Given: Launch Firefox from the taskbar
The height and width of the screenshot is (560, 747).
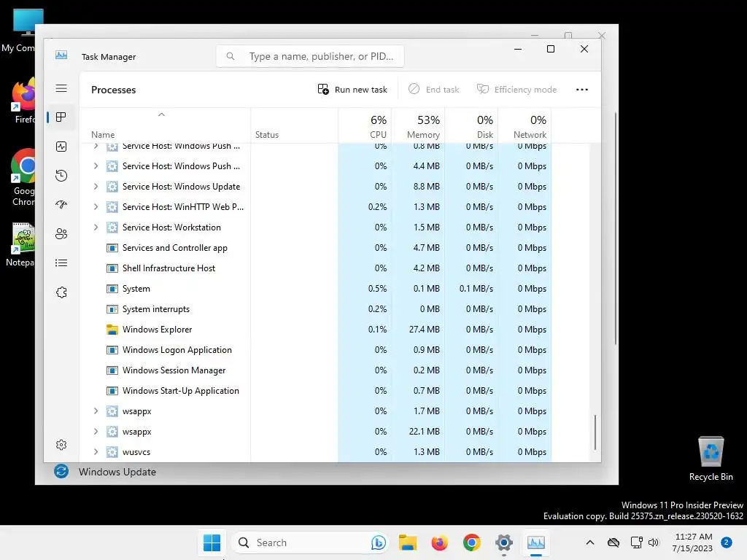Looking at the screenshot, I should 439,542.
